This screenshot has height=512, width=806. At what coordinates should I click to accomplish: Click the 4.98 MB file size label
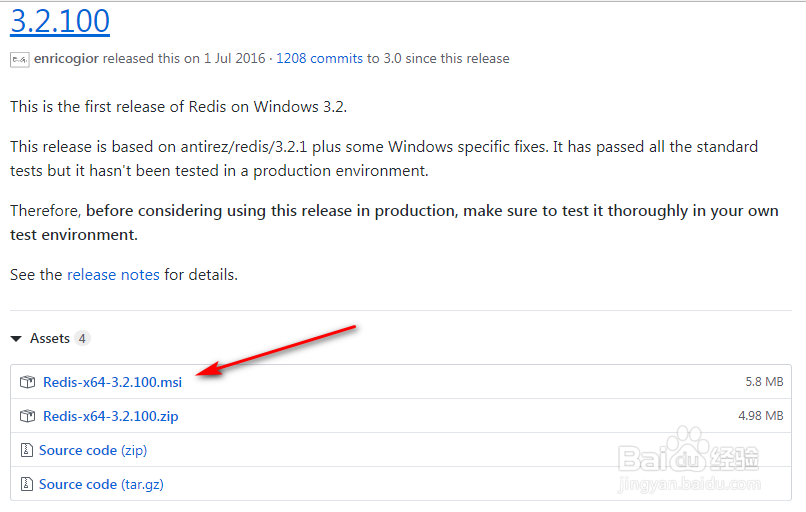click(760, 416)
